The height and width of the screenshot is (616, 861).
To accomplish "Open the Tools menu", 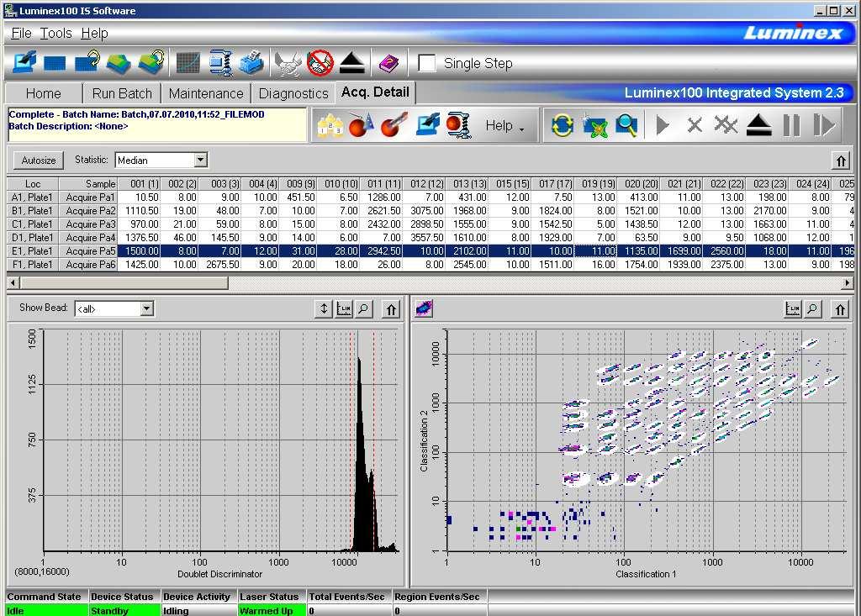I will [x=56, y=34].
